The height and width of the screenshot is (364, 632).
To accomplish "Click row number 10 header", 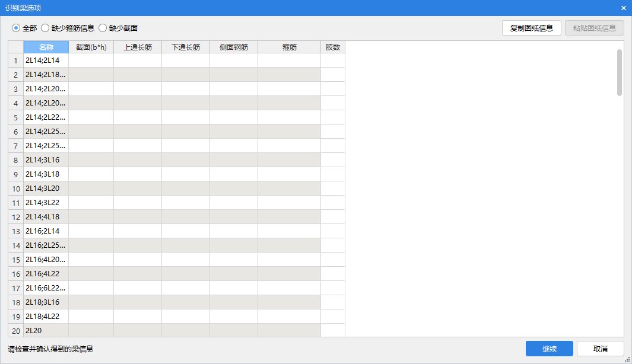I will [x=15, y=189].
